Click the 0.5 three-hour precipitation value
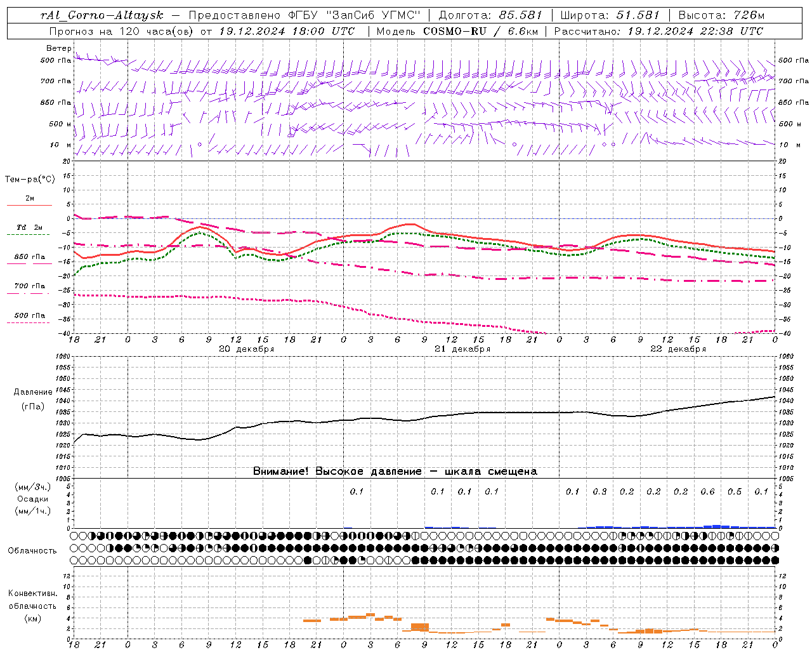Screen dimensions: 812x650 click(735, 492)
